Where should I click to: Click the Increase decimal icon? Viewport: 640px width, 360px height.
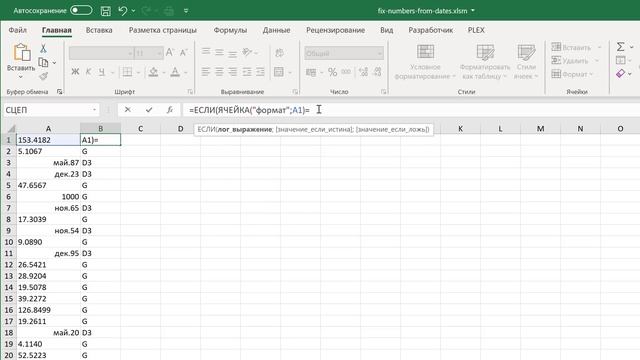(363, 72)
